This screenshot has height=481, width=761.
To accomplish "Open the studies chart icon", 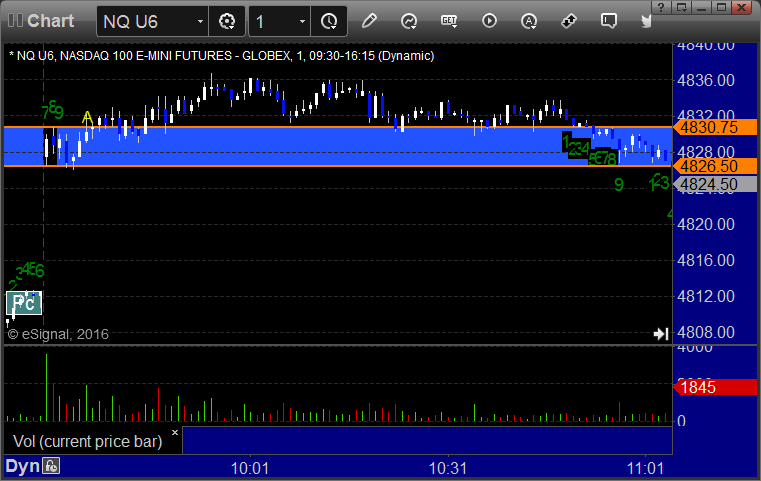I will (x=409, y=21).
